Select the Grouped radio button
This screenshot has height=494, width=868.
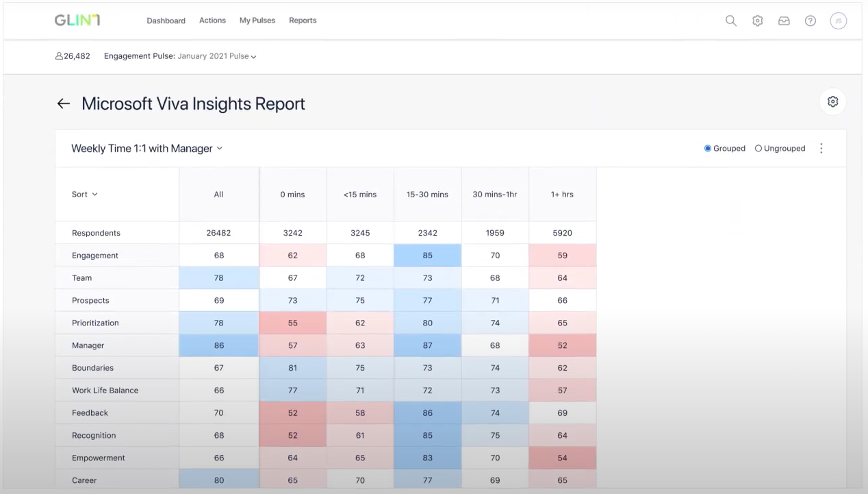(x=708, y=148)
